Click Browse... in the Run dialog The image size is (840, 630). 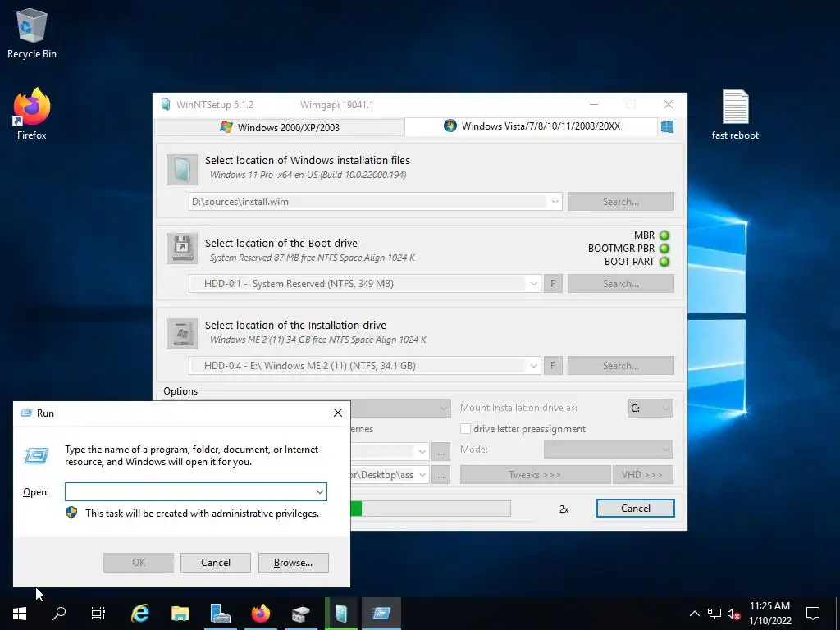point(293,563)
